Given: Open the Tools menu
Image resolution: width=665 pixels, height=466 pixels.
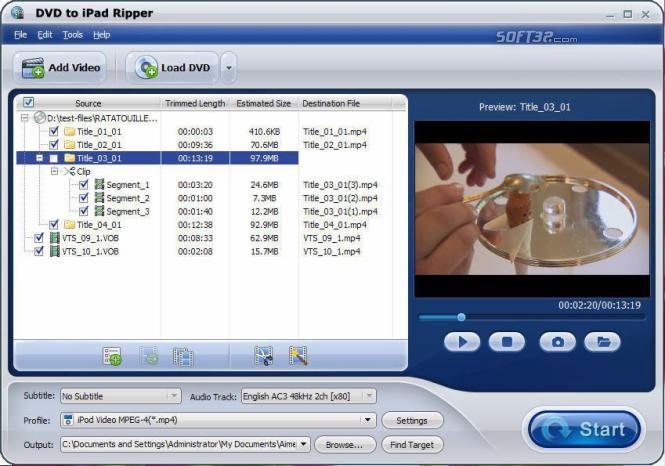Looking at the screenshot, I should (73, 35).
